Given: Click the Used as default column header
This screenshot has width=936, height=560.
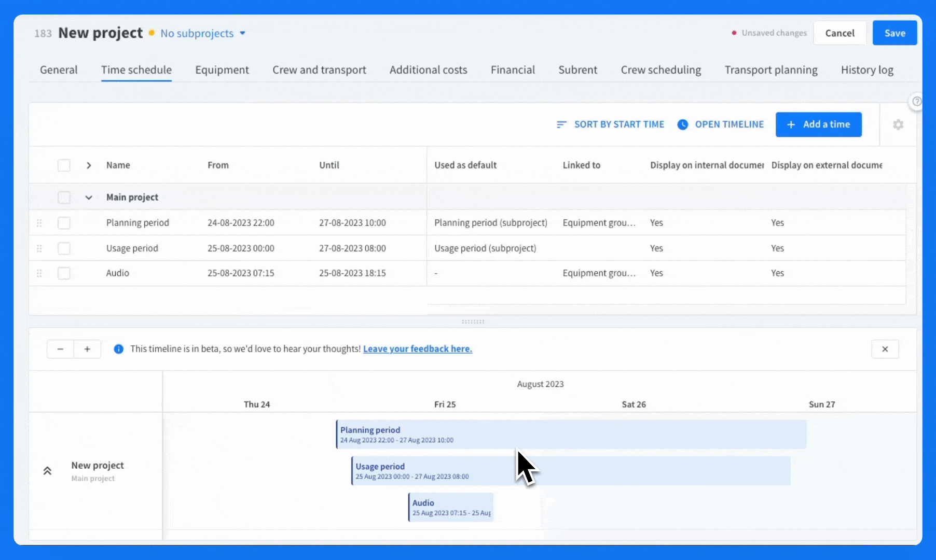Looking at the screenshot, I should tap(465, 165).
